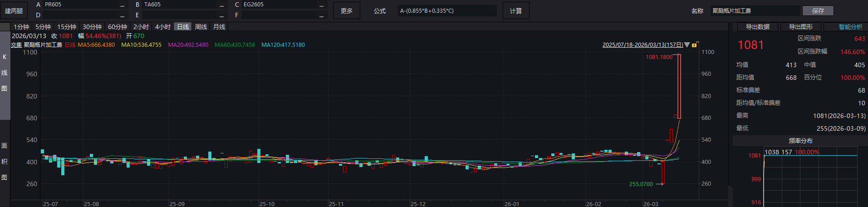Click the MA120:417.5180 indicator label

tap(283, 44)
